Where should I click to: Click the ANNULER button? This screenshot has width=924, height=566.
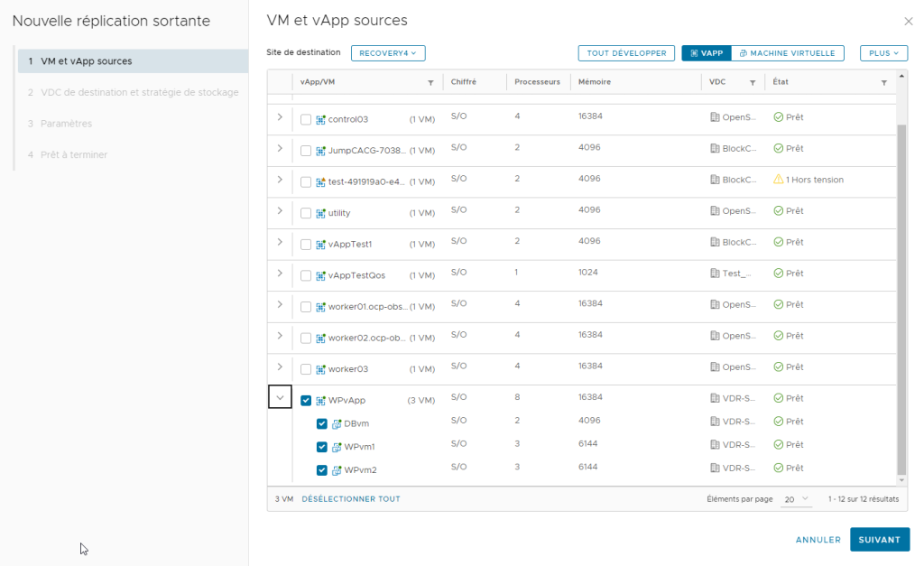(818, 540)
